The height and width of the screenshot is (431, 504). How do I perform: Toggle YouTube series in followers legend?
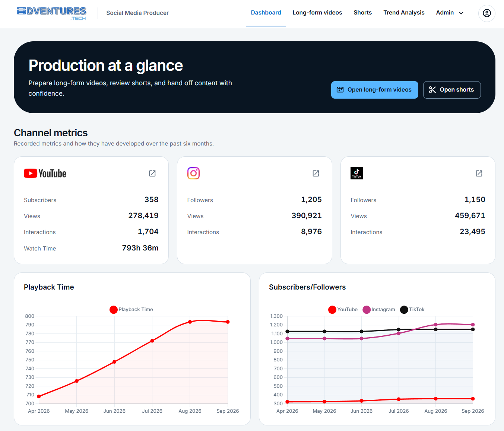(343, 310)
